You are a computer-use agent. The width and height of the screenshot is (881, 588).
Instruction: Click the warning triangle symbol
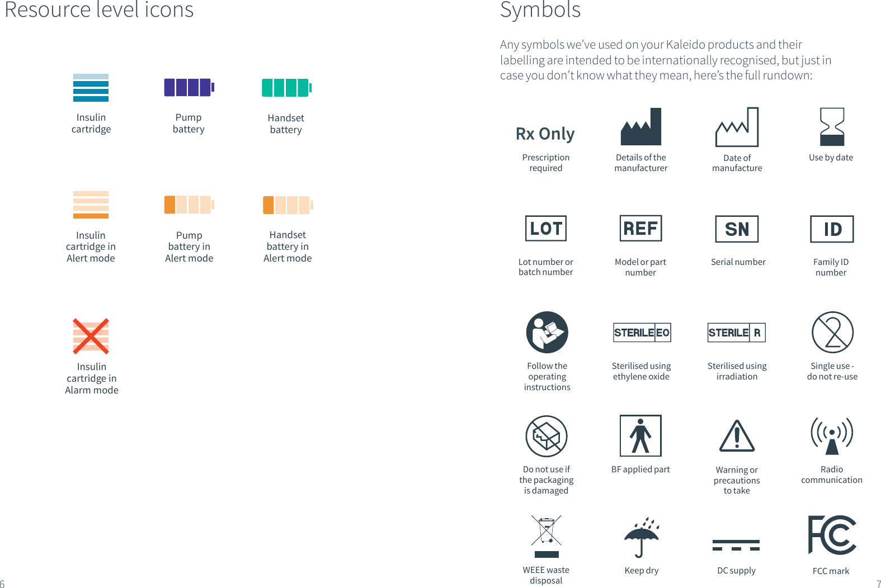click(737, 436)
